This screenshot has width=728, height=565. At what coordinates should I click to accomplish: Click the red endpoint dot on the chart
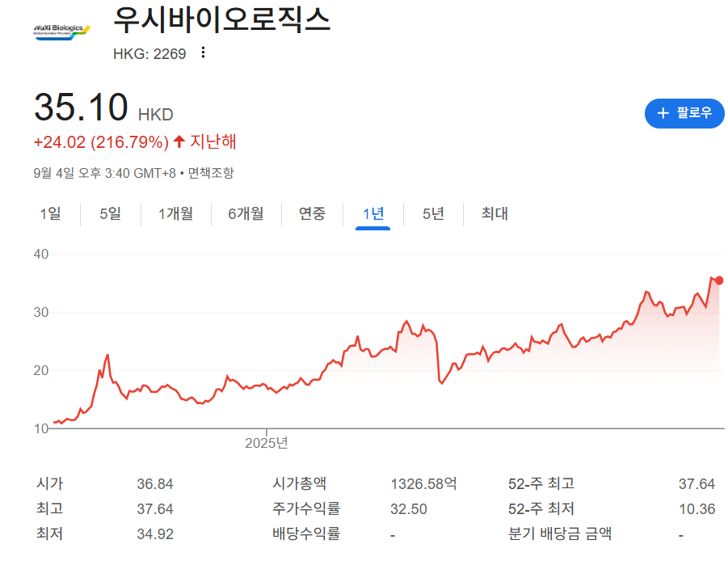tap(719, 280)
